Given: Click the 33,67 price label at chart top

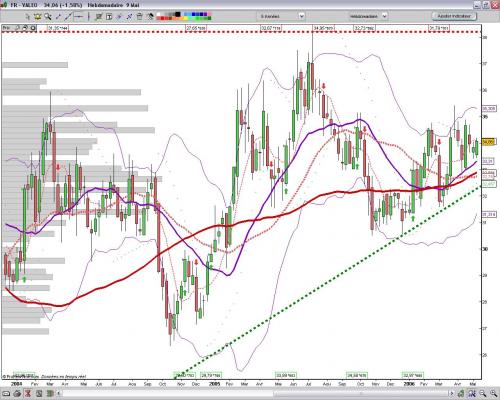Looking at the screenshot, I should (x=271, y=28).
